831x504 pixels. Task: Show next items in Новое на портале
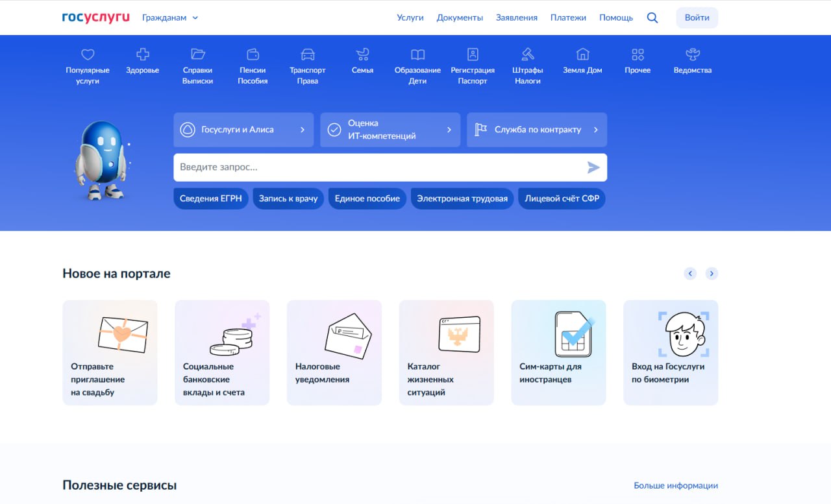(x=712, y=274)
